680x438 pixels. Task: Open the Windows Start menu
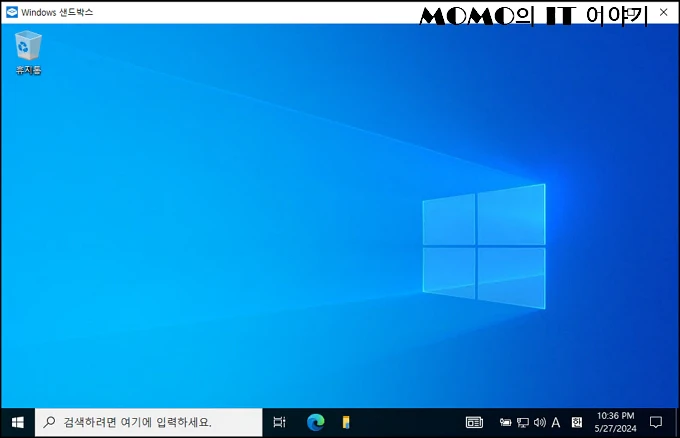pyautogui.click(x=17, y=422)
